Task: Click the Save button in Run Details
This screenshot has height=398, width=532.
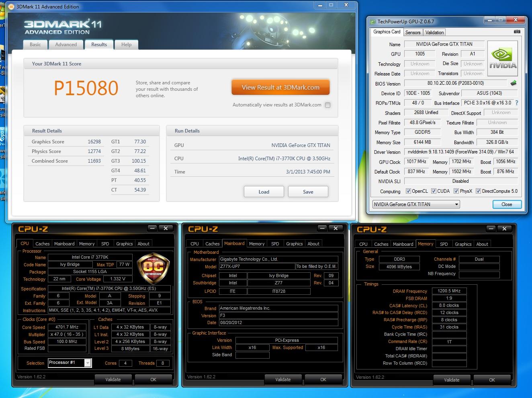Action: pyautogui.click(x=308, y=192)
